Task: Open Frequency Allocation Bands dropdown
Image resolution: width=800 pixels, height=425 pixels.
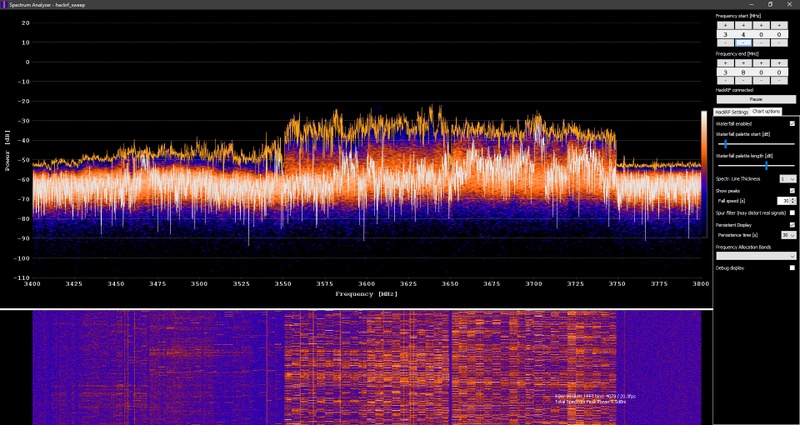Action: [756, 256]
